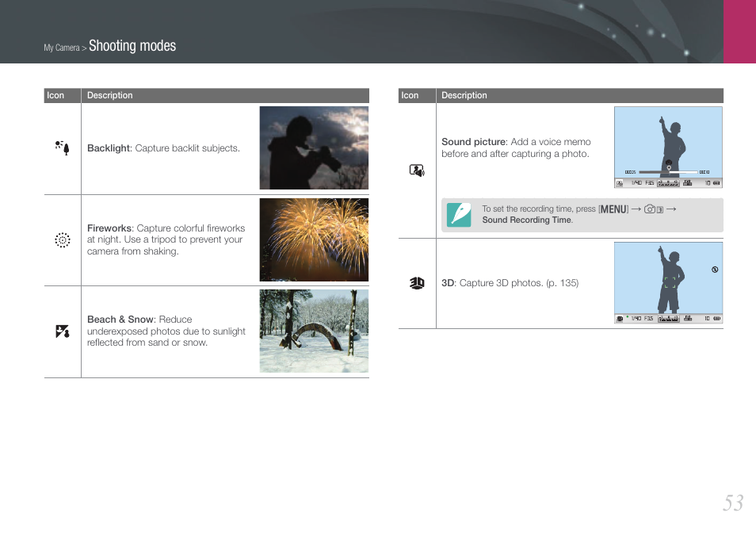756x536 pixels.
Task: Click the round icon at right in 3D preview
Action: pyautogui.click(x=715, y=270)
